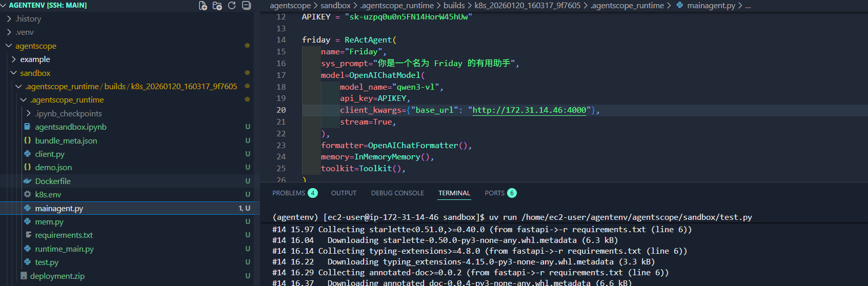Open deployment.zip file

point(57,276)
